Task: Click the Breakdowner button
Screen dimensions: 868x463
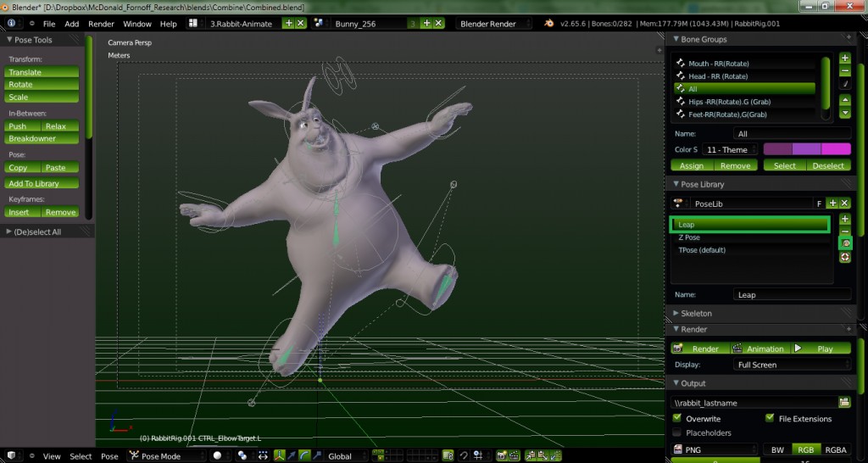Action: (42, 138)
